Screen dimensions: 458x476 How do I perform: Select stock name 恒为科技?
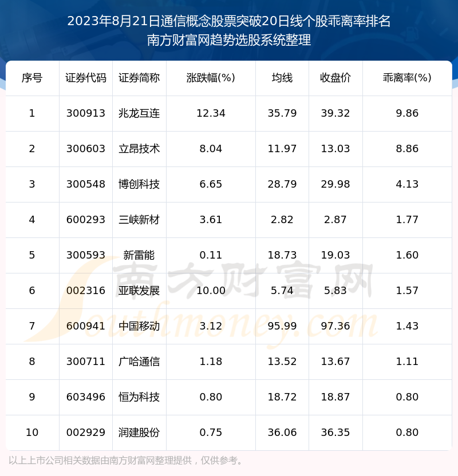(x=139, y=398)
